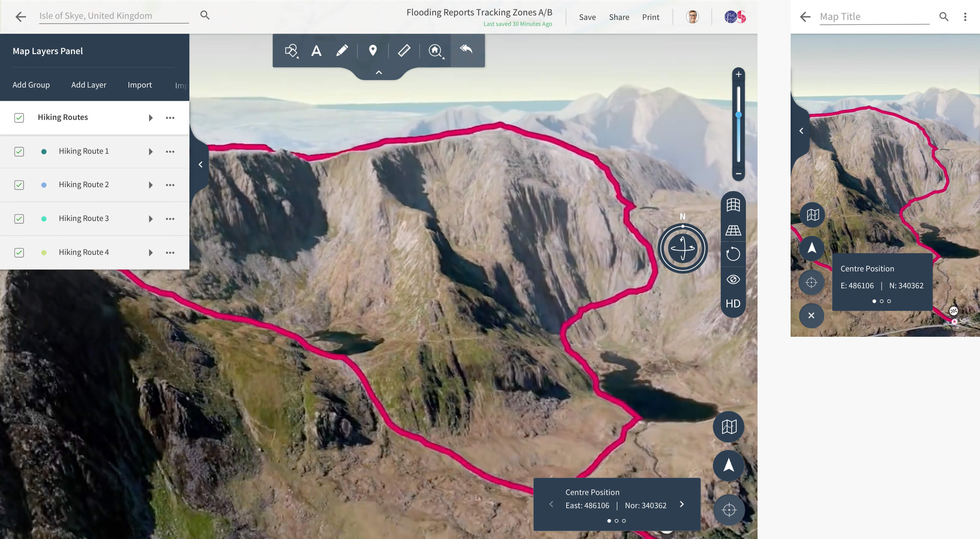Open the Add Group tab
This screenshot has width=980, height=539.
pyautogui.click(x=31, y=85)
